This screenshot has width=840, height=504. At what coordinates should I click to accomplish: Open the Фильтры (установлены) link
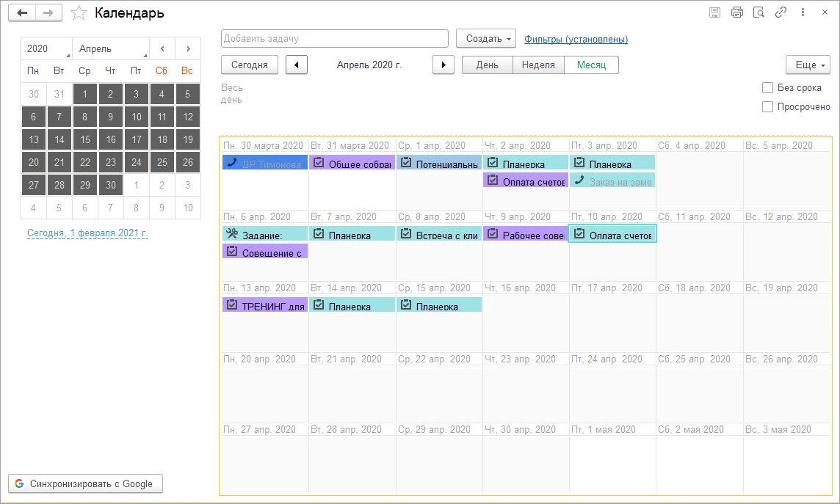576,39
